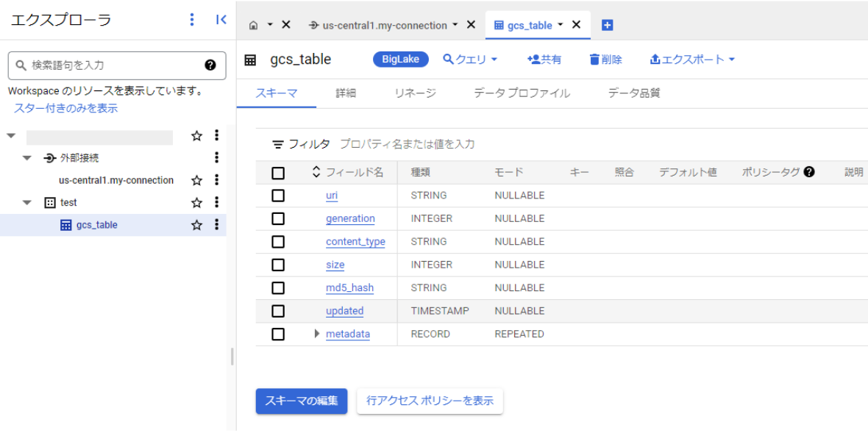868x433 pixels.
Task: Click the 削除 delete button
Action: tap(605, 60)
